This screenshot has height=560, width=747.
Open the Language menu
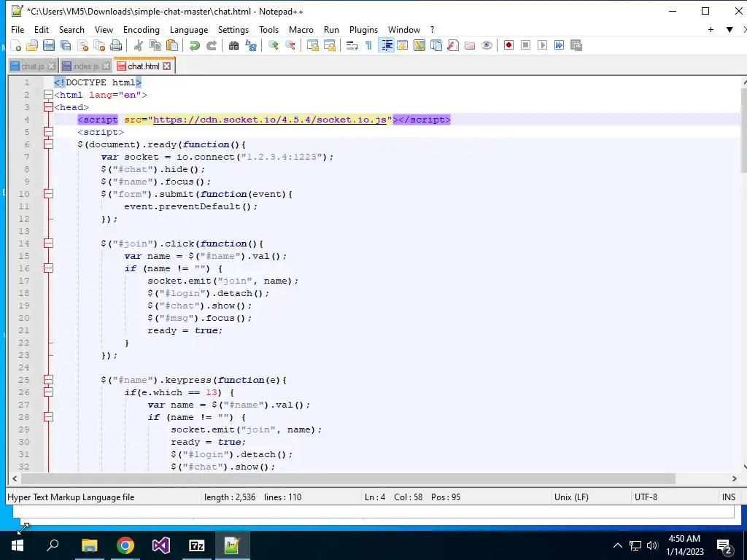pos(189,29)
